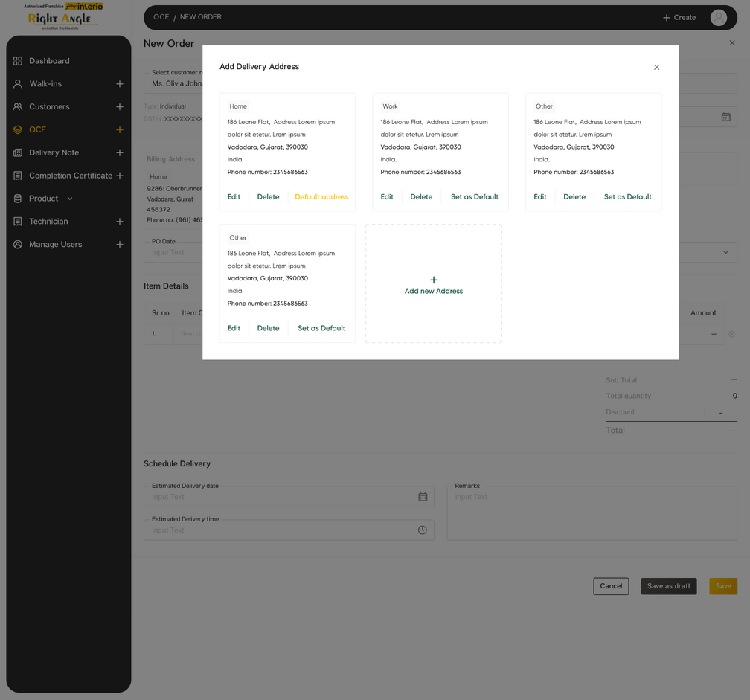Expand the Product submenu chevron
Viewport: 750px width, 700px height.
pos(70,199)
